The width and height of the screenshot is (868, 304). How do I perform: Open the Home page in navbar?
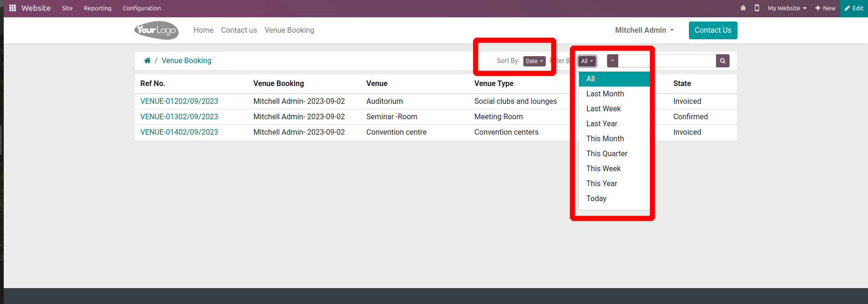[203, 30]
